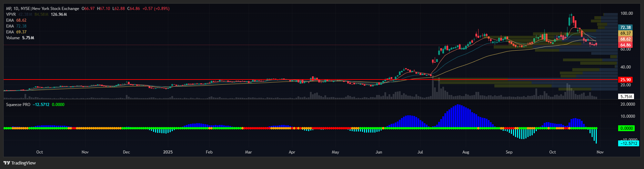The height and width of the screenshot is (169, 644).
Task: Click the yellow 69.37 price label
Action: coord(625,33)
